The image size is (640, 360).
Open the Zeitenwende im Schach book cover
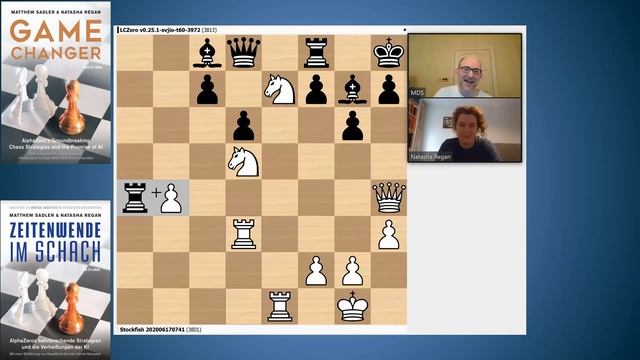coord(56,280)
